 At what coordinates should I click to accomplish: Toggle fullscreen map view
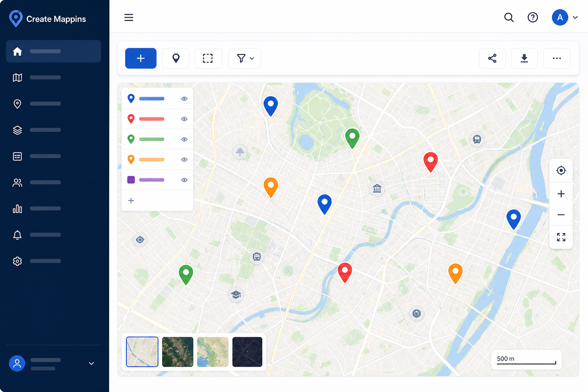point(561,237)
